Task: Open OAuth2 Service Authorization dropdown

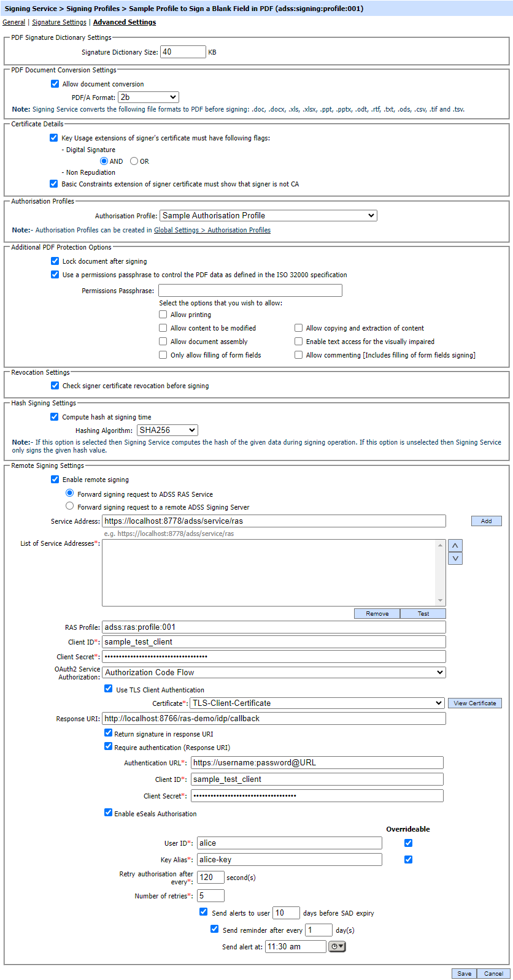Action: pyautogui.click(x=274, y=672)
